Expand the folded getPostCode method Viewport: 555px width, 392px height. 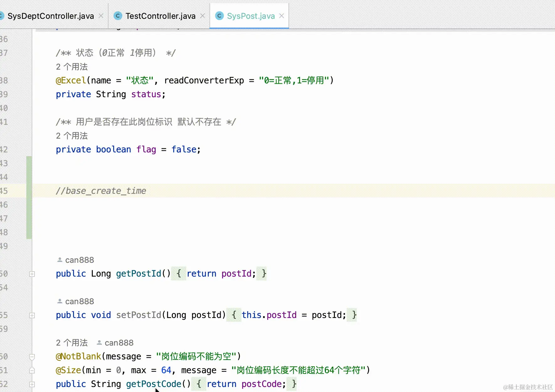point(32,384)
